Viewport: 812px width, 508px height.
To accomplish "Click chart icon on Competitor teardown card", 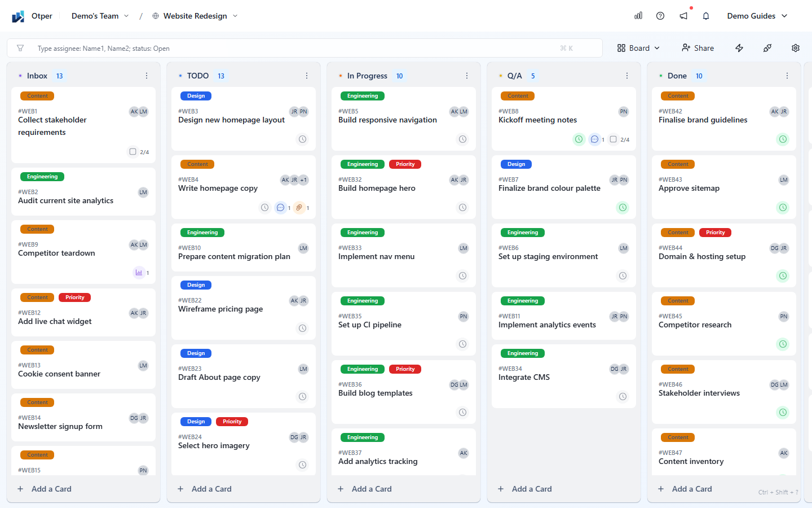I will 139,273.
